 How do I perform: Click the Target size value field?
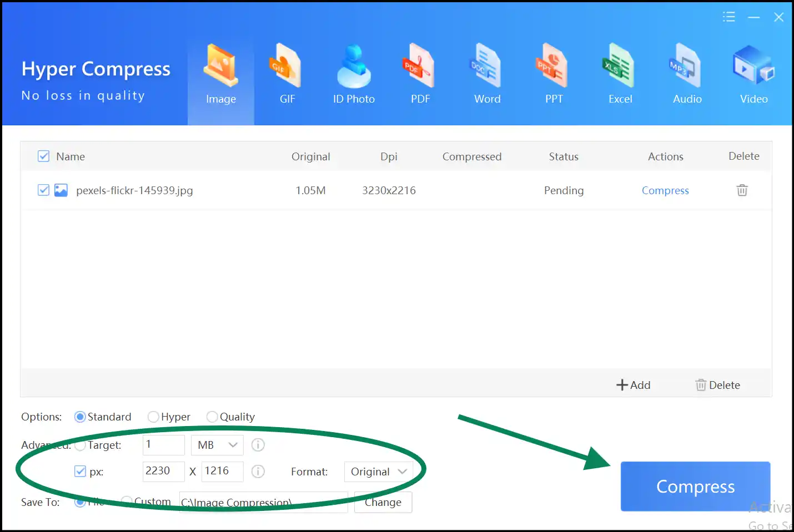[164, 445]
